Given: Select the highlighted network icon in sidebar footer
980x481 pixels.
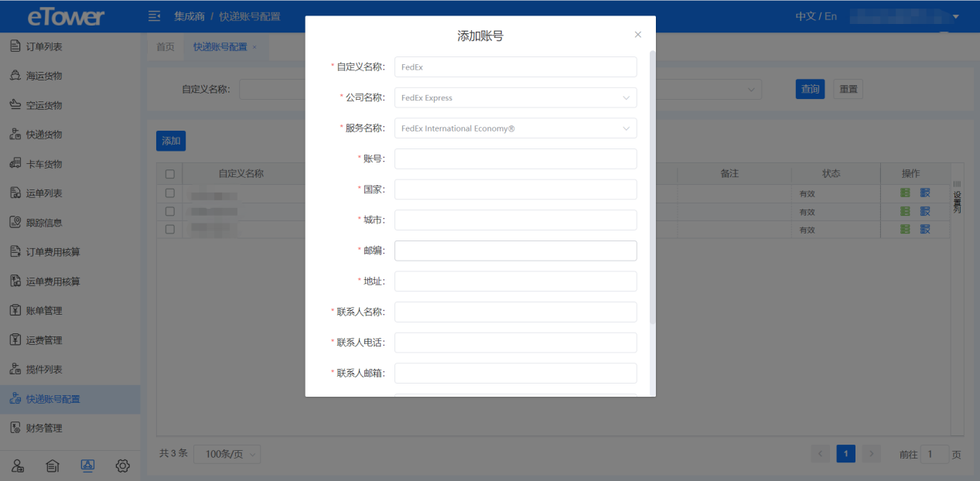Looking at the screenshot, I should (87, 466).
